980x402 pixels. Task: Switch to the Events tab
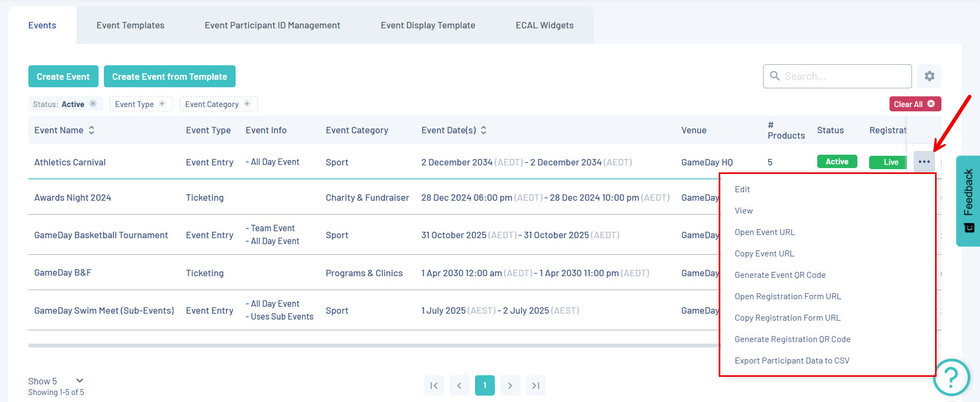click(42, 25)
